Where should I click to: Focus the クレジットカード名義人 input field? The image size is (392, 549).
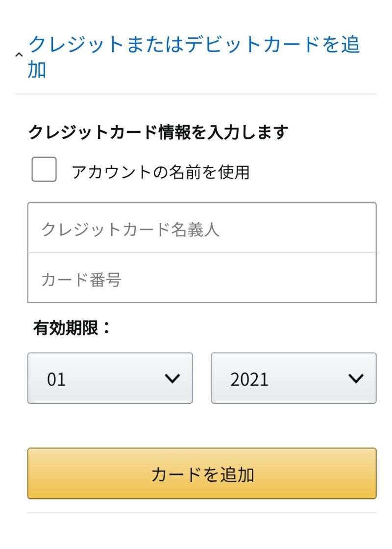(x=202, y=228)
